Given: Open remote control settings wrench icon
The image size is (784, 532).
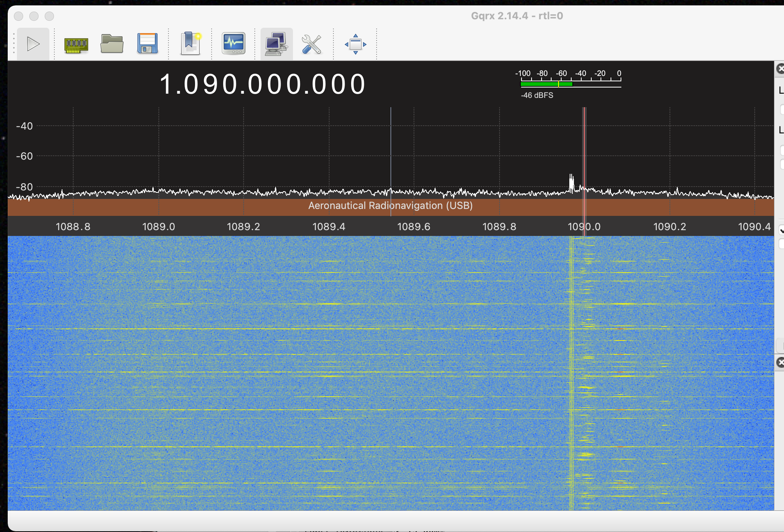Looking at the screenshot, I should click(311, 44).
